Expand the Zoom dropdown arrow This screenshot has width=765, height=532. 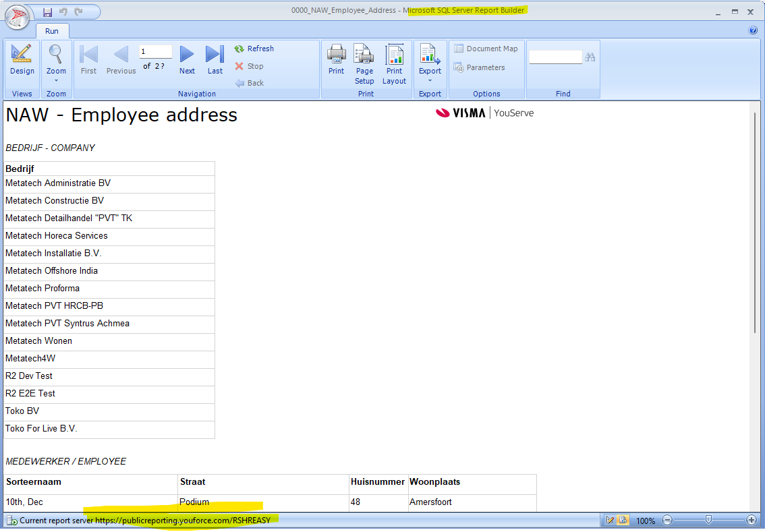tap(56, 81)
